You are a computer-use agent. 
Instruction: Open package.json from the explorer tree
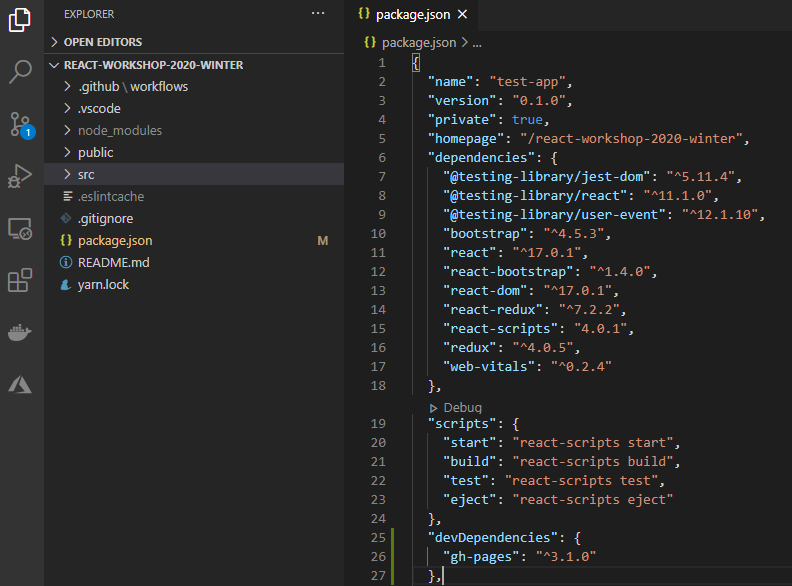(194, 240)
